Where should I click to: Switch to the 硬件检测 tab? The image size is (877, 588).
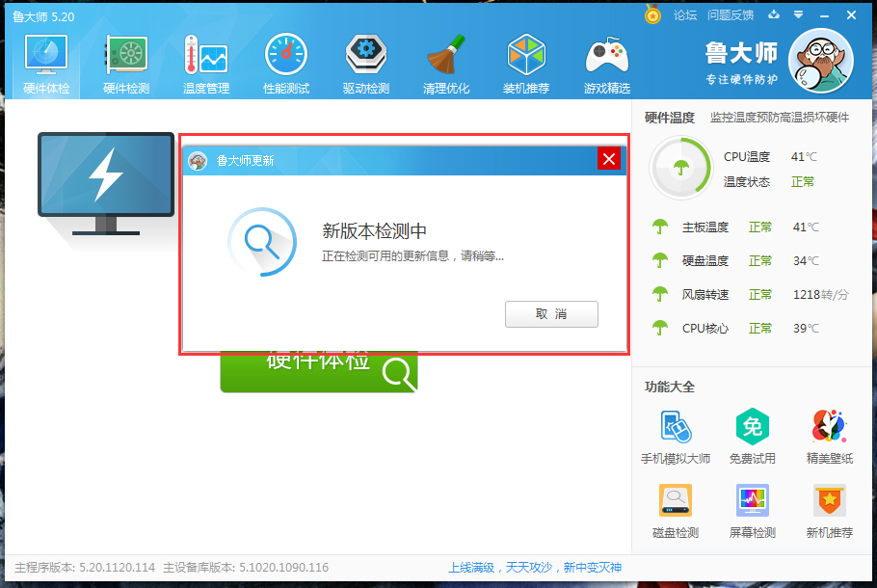pyautogui.click(x=125, y=63)
